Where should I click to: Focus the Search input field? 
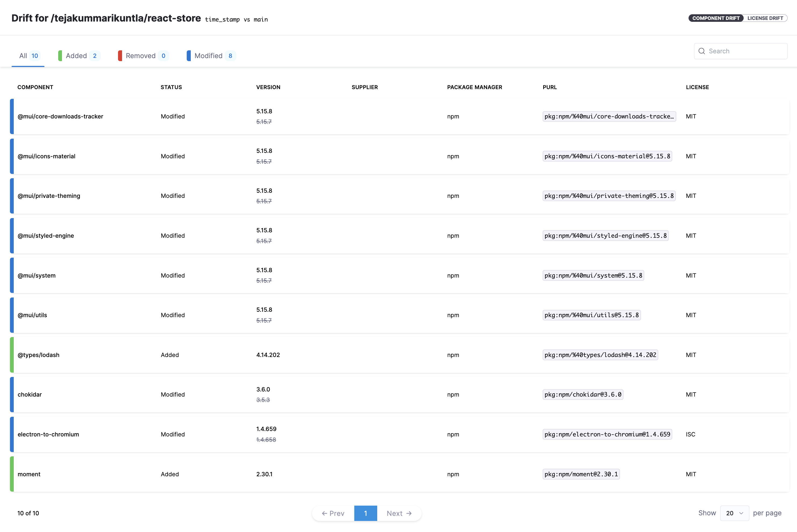pos(741,51)
